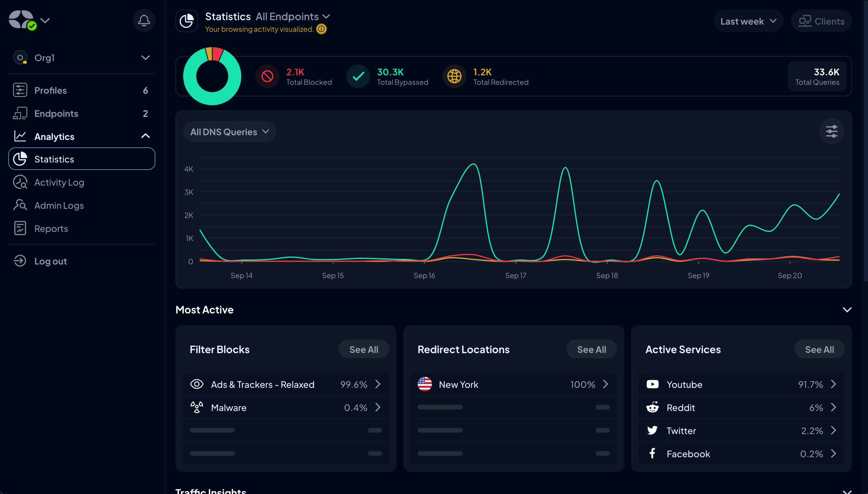Click the filter/settings sliders icon on chart

click(832, 131)
